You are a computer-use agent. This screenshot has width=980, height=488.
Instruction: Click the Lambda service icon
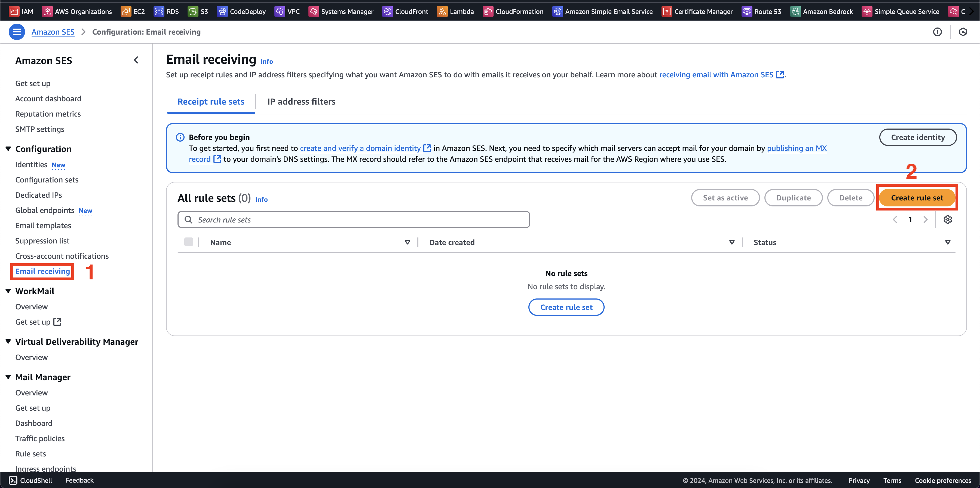443,11
